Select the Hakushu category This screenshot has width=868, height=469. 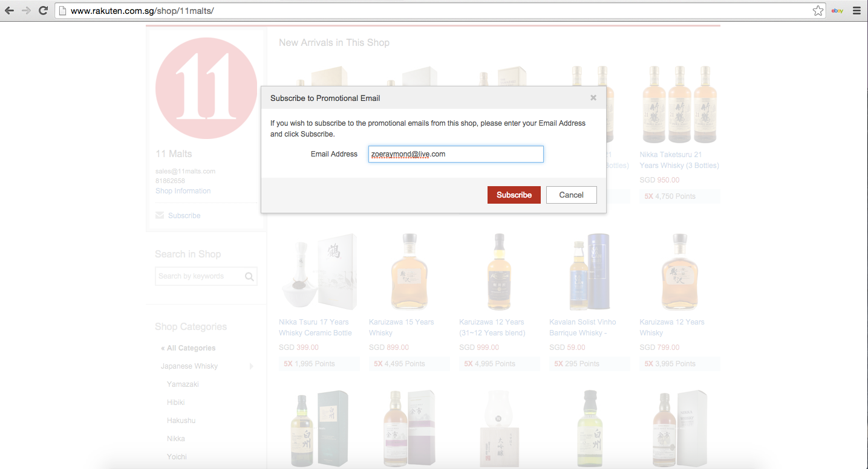181,421
